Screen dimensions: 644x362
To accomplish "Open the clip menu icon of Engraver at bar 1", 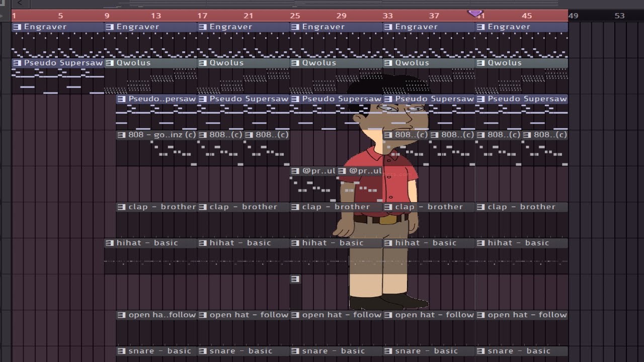I will (17, 27).
